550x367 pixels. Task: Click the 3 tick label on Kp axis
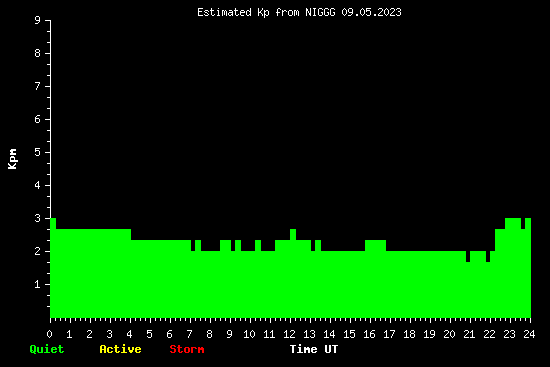[x=38, y=218]
